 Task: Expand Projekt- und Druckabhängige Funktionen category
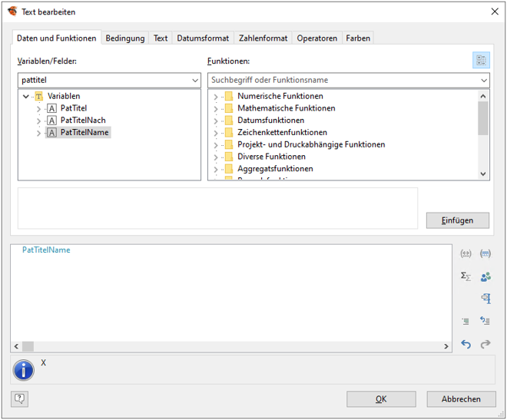216,145
